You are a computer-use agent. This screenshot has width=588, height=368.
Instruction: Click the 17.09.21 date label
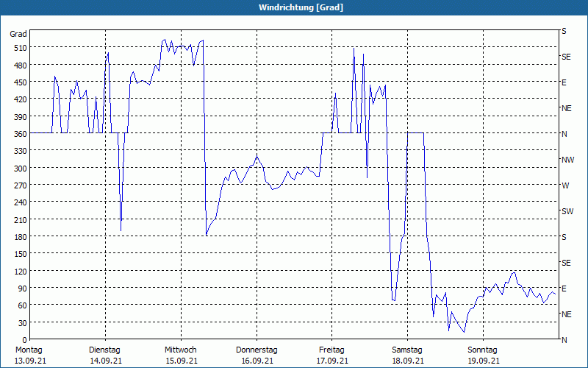coord(332,361)
